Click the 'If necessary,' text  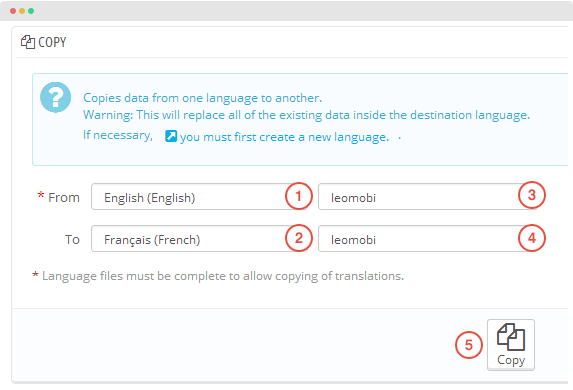(118, 135)
